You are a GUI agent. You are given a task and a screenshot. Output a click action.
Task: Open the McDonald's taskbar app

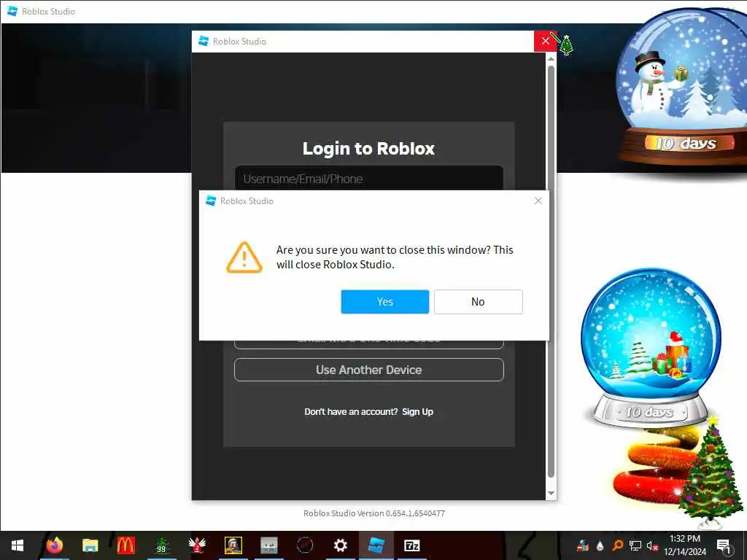(125, 545)
